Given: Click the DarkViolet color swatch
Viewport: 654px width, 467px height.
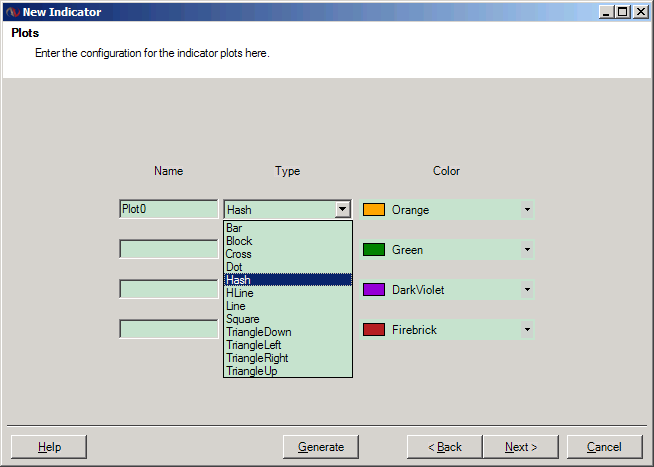Looking at the screenshot, I should pos(374,289).
